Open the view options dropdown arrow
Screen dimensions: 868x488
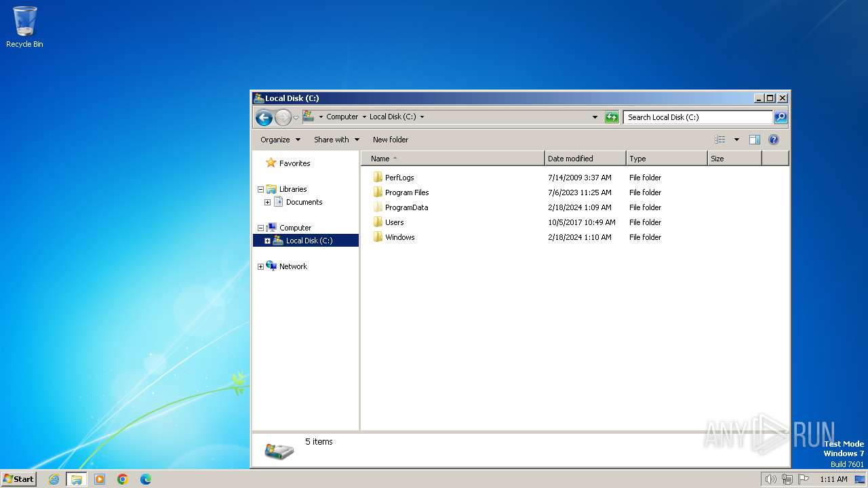pyautogui.click(x=736, y=140)
